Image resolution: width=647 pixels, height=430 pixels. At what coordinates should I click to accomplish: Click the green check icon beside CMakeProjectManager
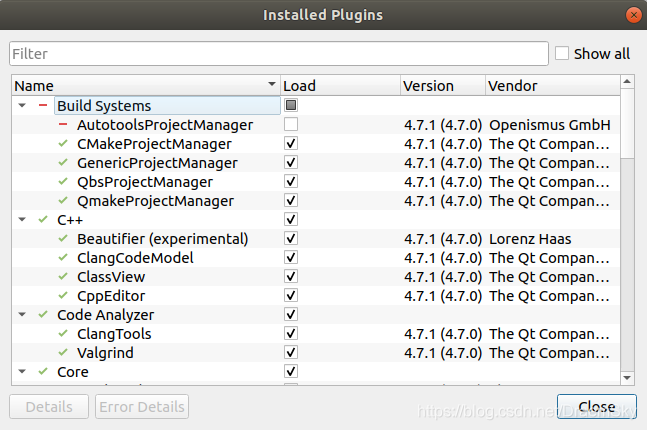tap(63, 144)
